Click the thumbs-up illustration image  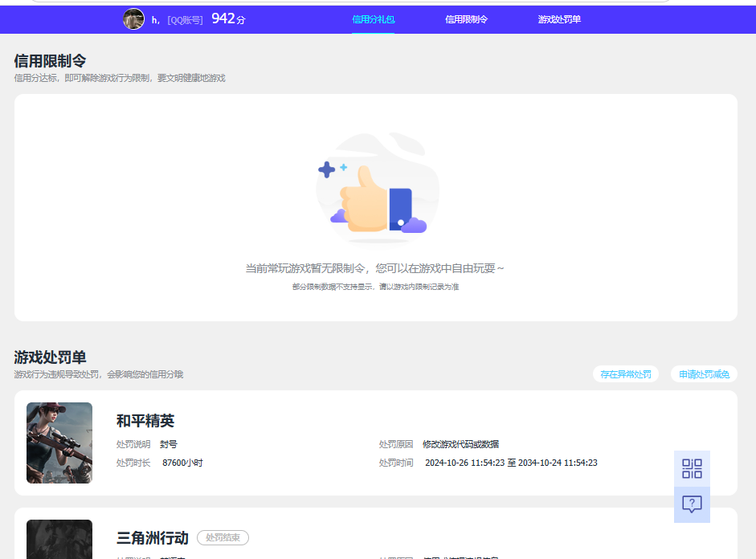[x=377, y=189]
